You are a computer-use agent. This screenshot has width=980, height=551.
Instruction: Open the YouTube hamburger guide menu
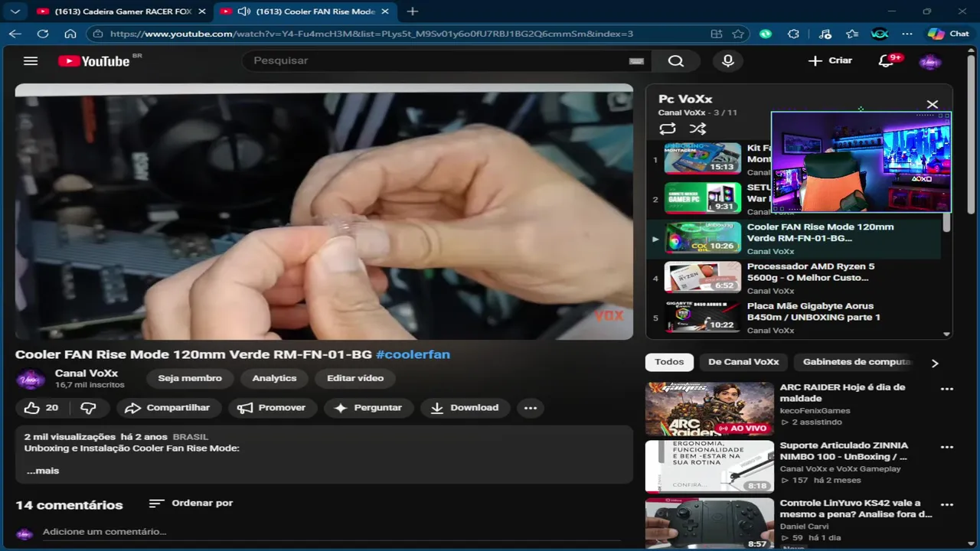click(x=31, y=60)
